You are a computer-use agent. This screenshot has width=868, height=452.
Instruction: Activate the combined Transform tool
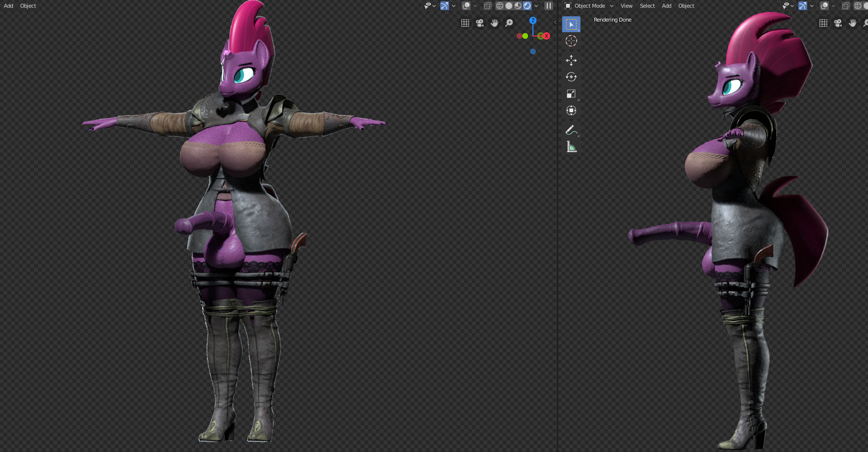pyautogui.click(x=571, y=110)
